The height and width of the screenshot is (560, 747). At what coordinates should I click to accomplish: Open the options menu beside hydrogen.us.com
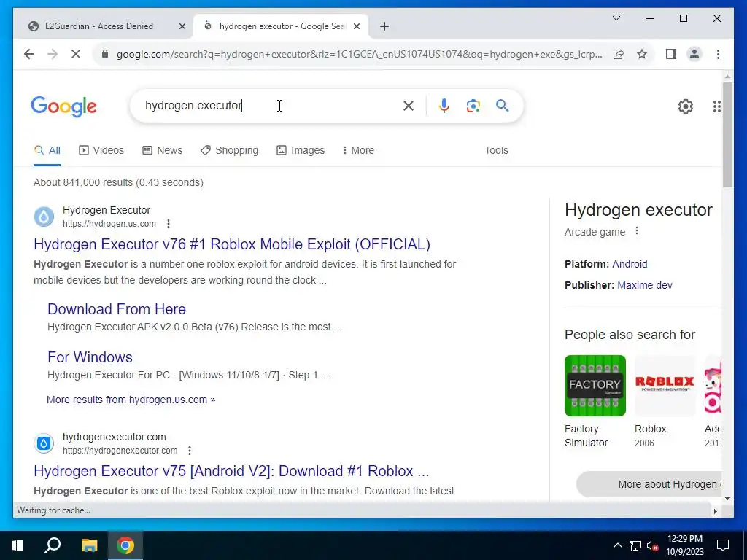coord(169,224)
